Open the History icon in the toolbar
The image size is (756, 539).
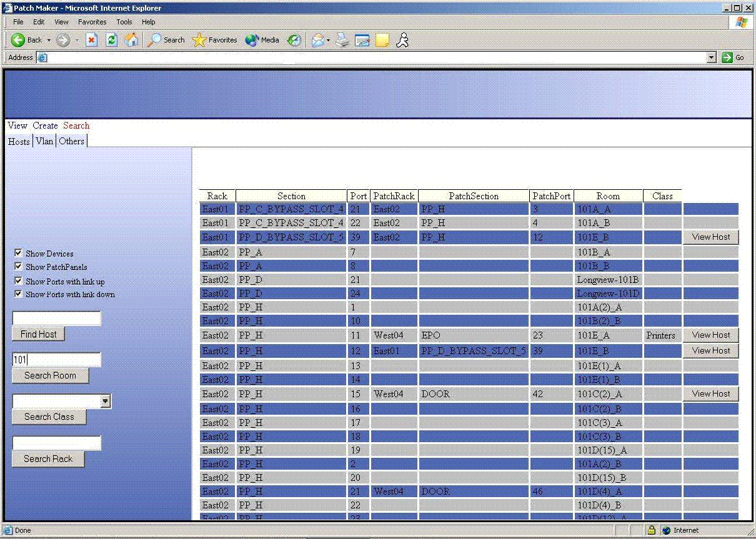click(294, 40)
